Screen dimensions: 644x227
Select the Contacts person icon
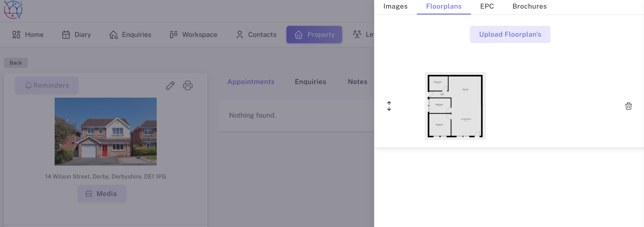(239, 34)
